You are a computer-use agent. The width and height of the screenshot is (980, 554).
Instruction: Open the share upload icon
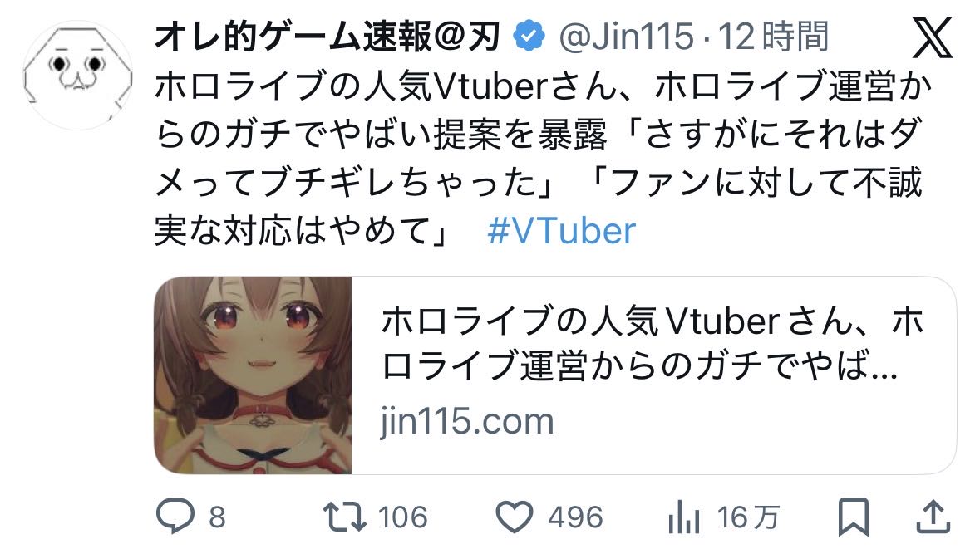point(933,517)
